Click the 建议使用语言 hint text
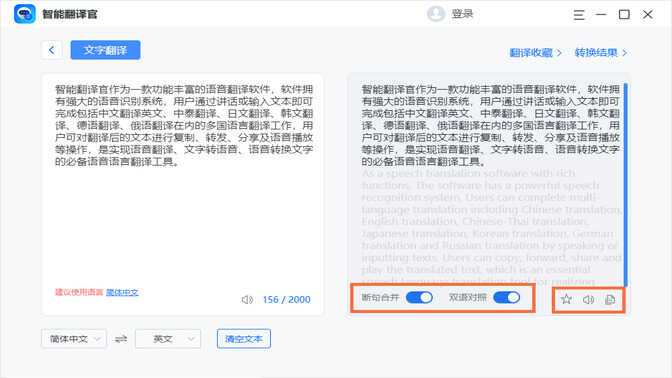Viewport: 672px width, 378px height. pyautogui.click(x=79, y=292)
